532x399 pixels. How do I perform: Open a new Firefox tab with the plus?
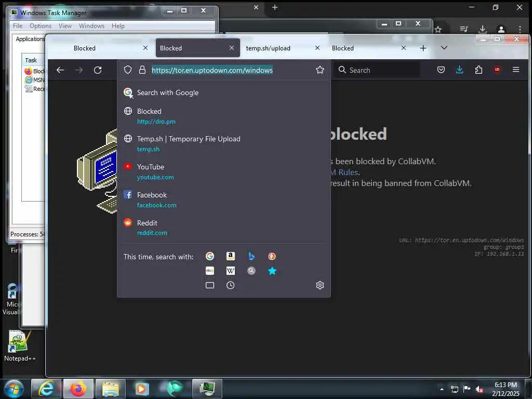coord(423,48)
